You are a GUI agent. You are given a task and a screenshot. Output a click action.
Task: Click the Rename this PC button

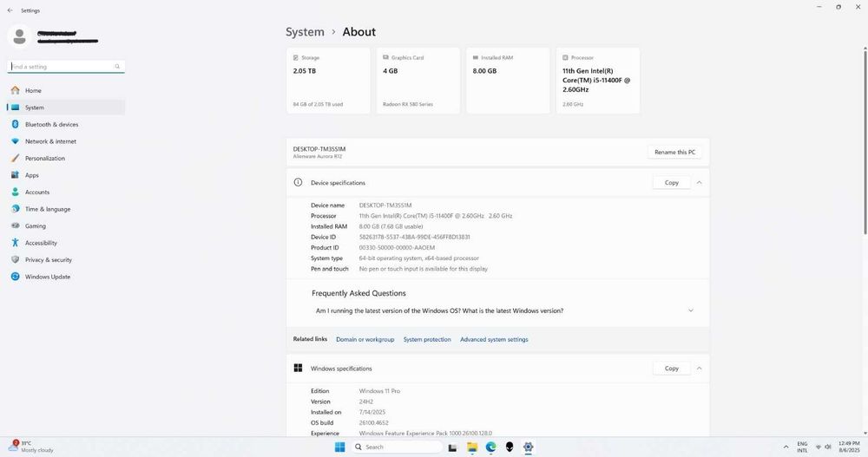tap(674, 152)
